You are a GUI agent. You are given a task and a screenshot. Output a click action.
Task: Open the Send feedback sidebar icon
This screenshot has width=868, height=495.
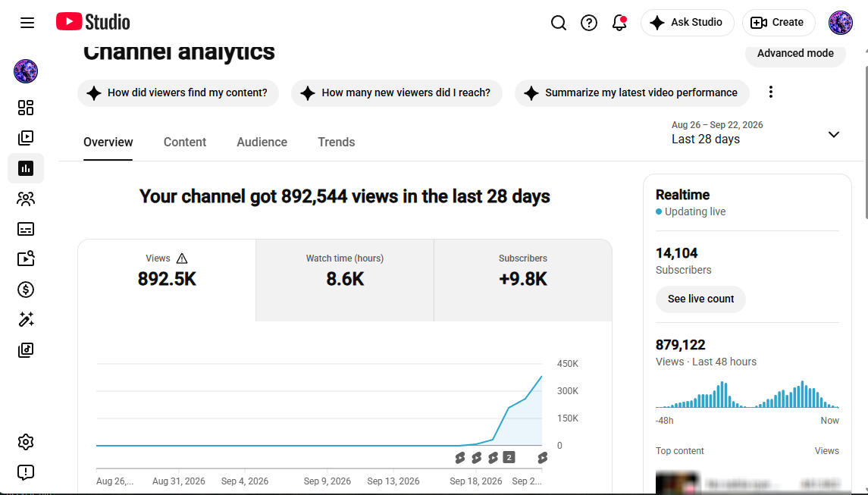26,472
